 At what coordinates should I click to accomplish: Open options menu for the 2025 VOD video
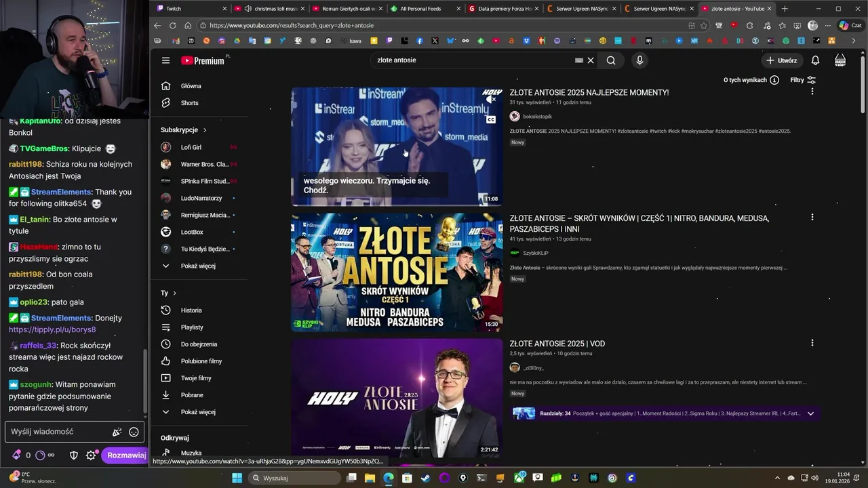812,343
